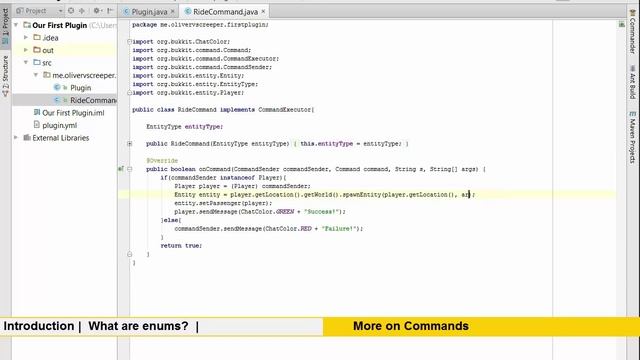Collapse the src folder arrow
The height and width of the screenshot is (360, 640).
[26, 62]
